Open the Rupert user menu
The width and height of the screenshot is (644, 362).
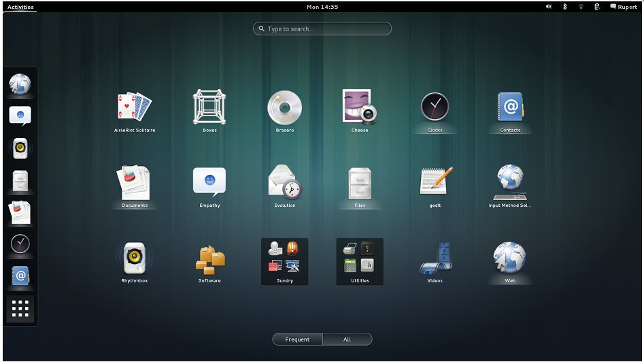point(624,7)
